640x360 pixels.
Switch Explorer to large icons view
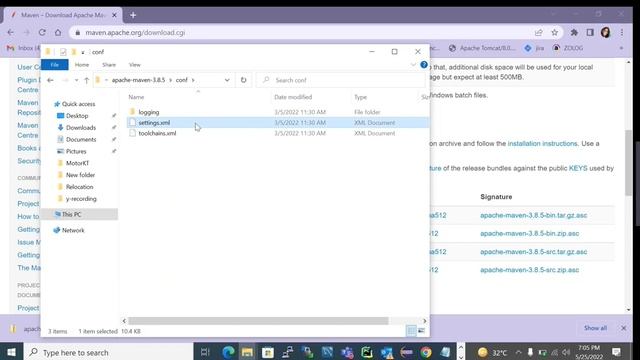[x=421, y=331]
